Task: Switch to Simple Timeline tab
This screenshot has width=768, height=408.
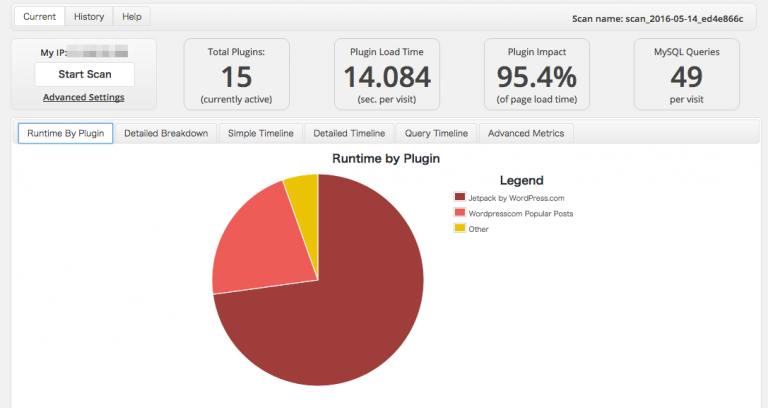Action: pyautogui.click(x=260, y=134)
